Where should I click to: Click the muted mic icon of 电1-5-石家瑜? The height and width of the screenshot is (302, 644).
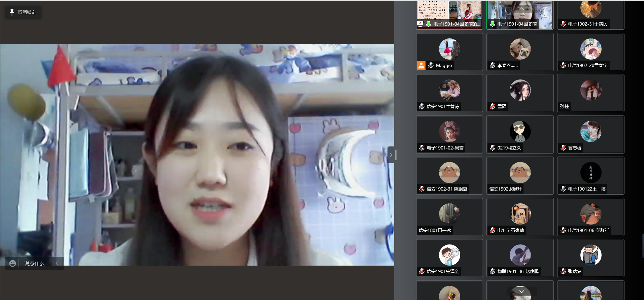[493, 230]
